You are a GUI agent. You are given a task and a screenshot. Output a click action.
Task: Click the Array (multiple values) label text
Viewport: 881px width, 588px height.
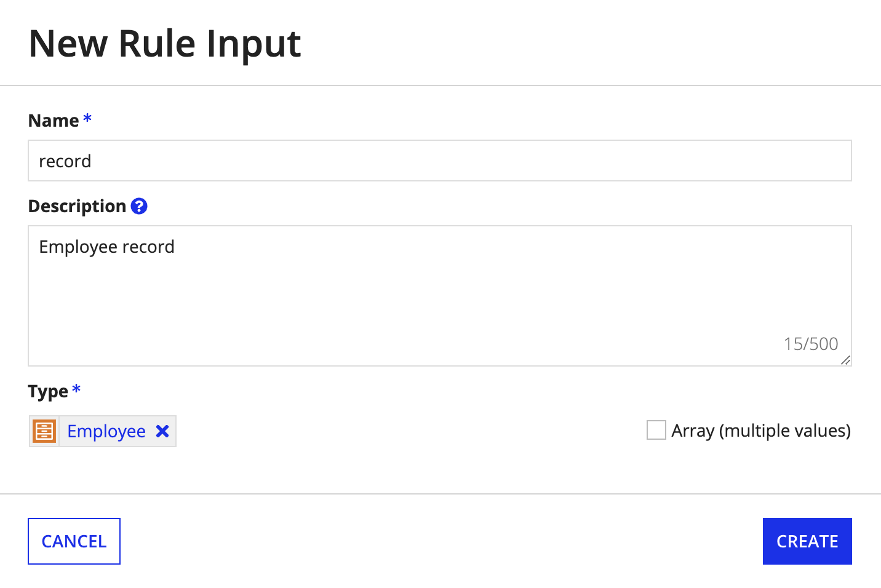(x=762, y=430)
